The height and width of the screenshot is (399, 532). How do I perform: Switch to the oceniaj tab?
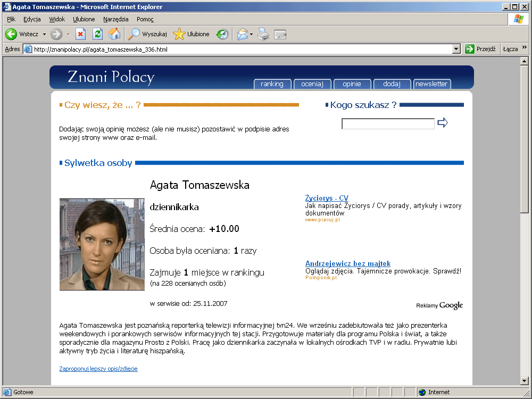pyautogui.click(x=312, y=84)
